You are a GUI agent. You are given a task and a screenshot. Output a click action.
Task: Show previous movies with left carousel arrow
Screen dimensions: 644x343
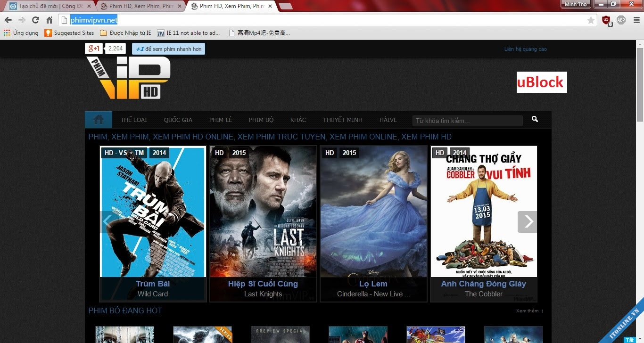tap(107, 221)
